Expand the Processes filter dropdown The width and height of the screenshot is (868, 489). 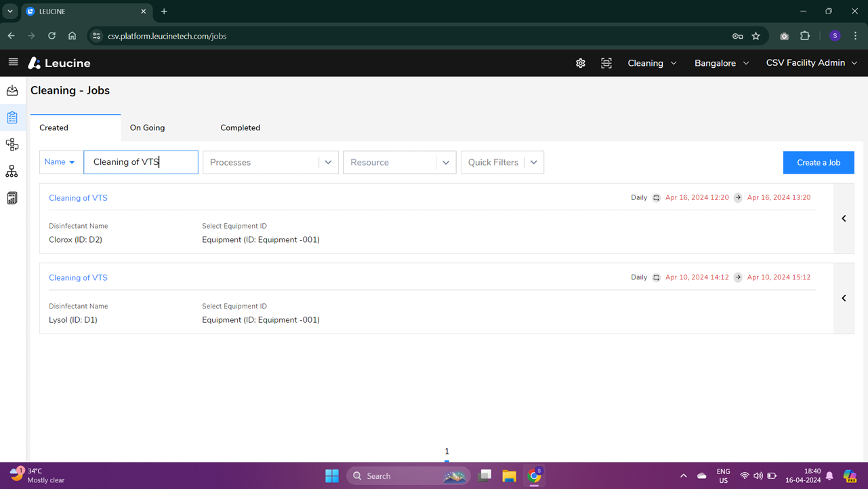coord(329,163)
